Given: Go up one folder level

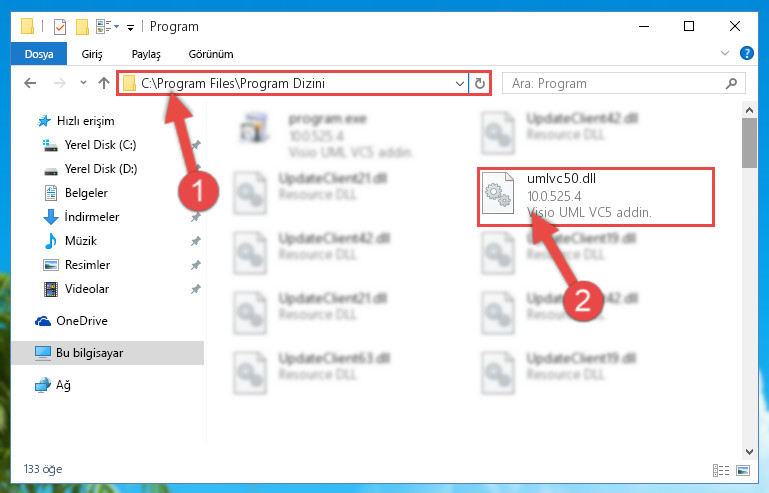Looking at the screenshot, I should tap(103, 83).
